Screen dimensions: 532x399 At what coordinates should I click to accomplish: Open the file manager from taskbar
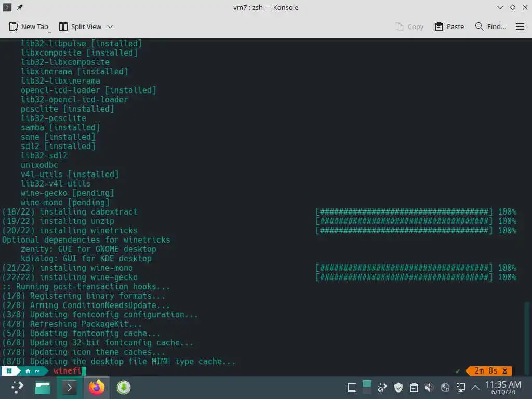click(43, 387)
